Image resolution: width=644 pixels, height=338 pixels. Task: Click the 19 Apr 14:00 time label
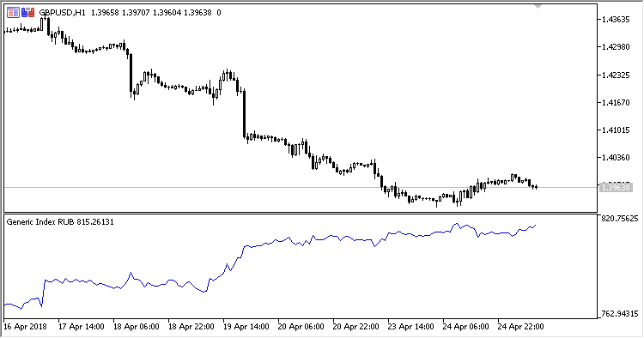(246, 327)
